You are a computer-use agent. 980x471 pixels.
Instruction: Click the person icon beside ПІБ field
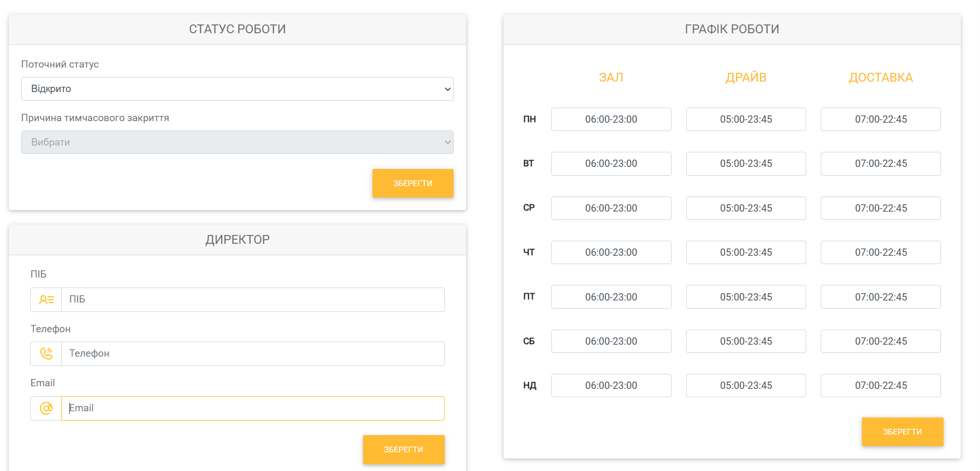click(x=46, y=300)
